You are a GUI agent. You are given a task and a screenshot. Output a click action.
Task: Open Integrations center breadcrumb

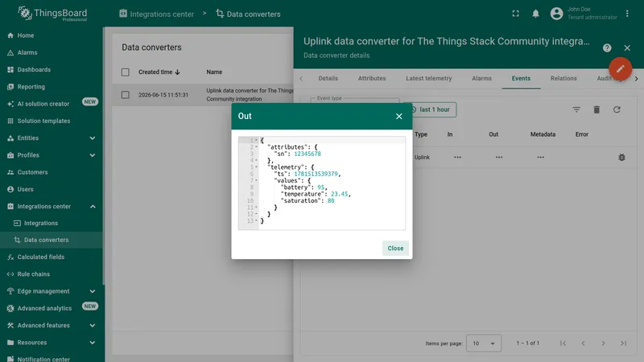pyautogui.click(x=156, y=14)
